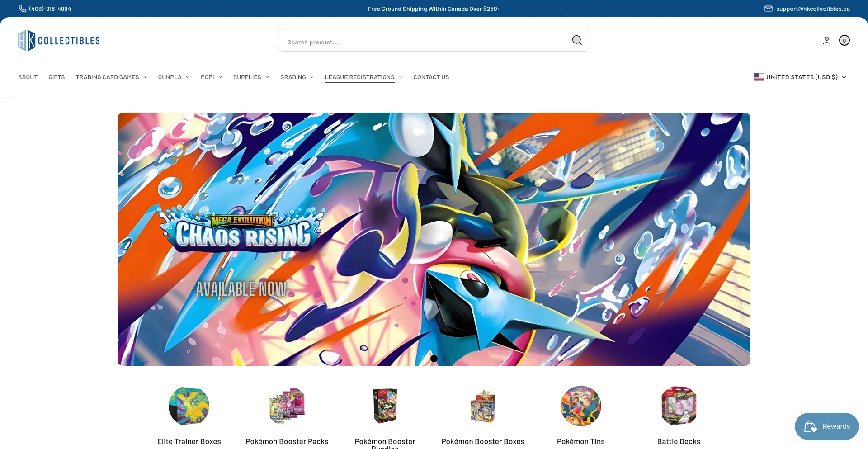Expand the Supplies dropdown menu
868x449 pixels.
(251, 77)
